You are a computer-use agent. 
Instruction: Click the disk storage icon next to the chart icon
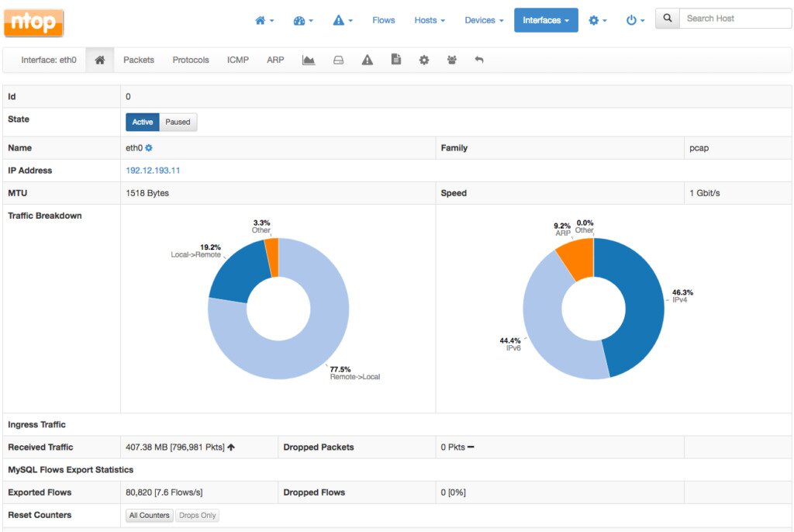point(338,60)
